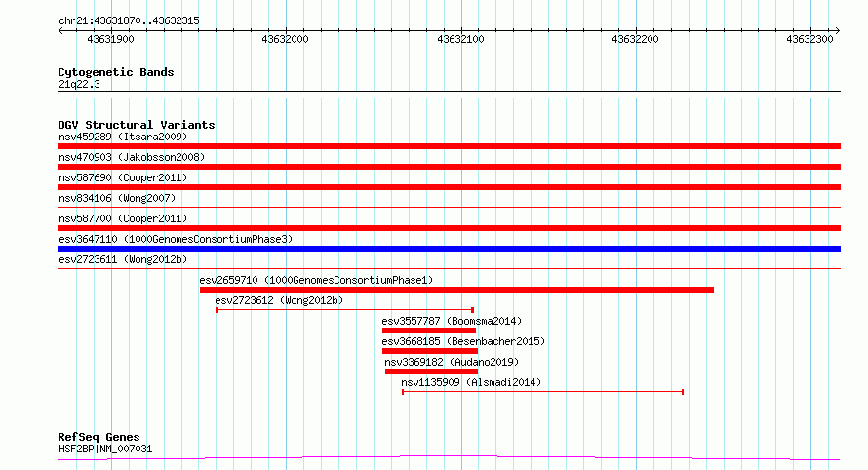Select the nsv1135909 (Alsmadi2014) bracketed variant line
The width and height of the screenshot is (868, 470).
(542, 392)
